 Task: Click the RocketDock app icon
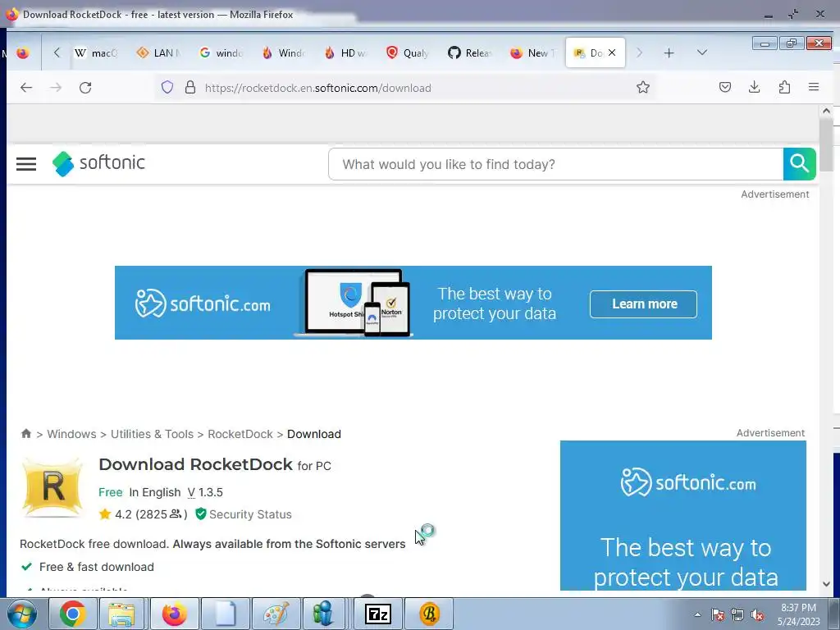click(x=52, y=487)
